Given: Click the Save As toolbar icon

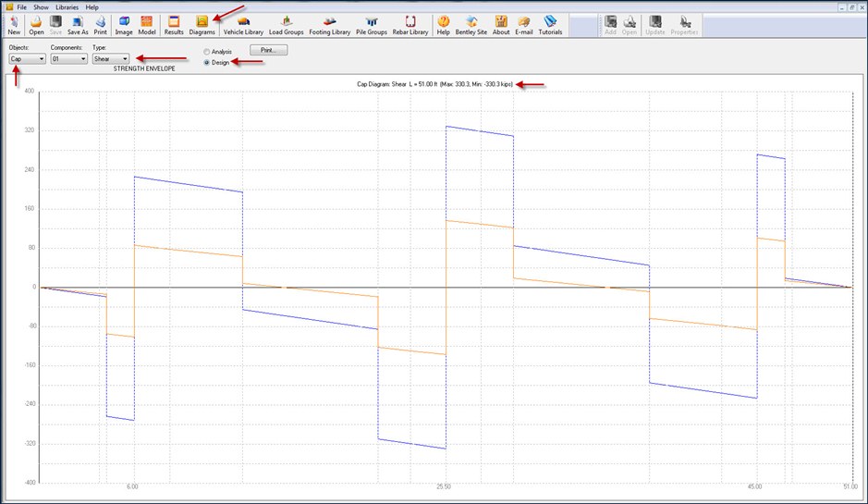Looking at the screenshot, I should pyautogui.click(x=78, y=26).
